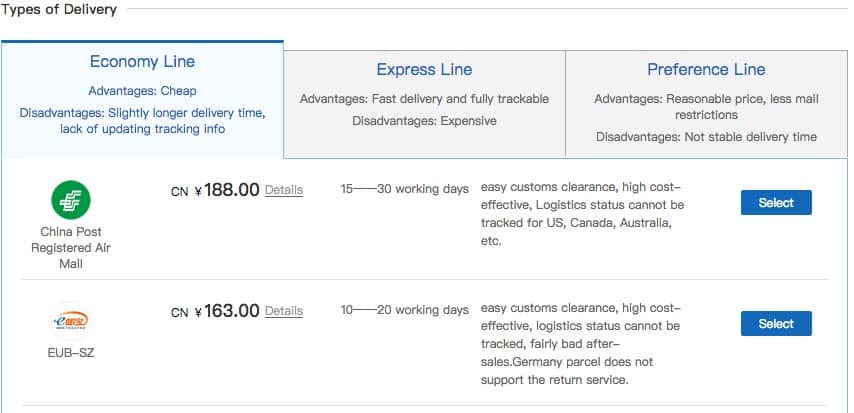The image size is (854, 413).
Task: View Details for the ¥163.00 EUB-SZ option
Action: 284,311
